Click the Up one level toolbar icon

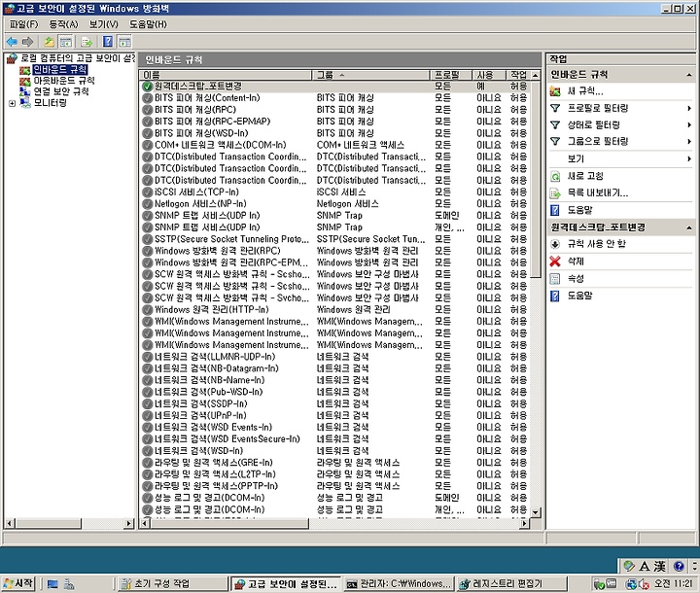(50, 42)
